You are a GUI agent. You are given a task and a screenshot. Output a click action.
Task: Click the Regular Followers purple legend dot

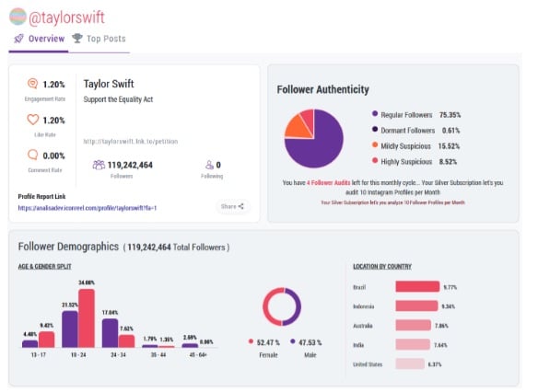[x=375, y=113]
